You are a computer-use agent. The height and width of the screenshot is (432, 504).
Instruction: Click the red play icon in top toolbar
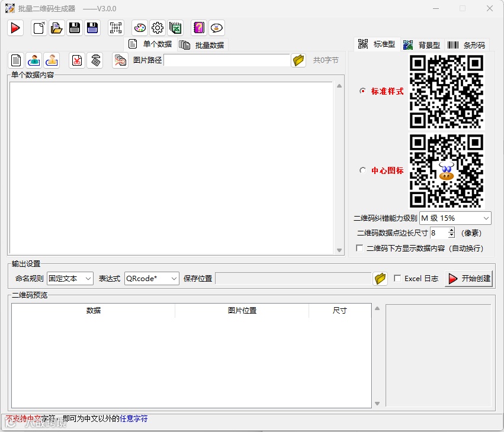(15, 28)
